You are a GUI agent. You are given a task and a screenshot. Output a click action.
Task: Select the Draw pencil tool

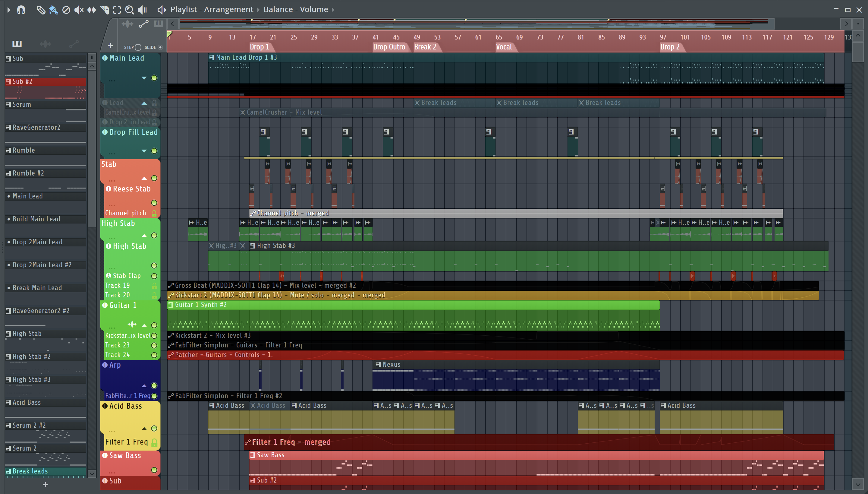41,10
